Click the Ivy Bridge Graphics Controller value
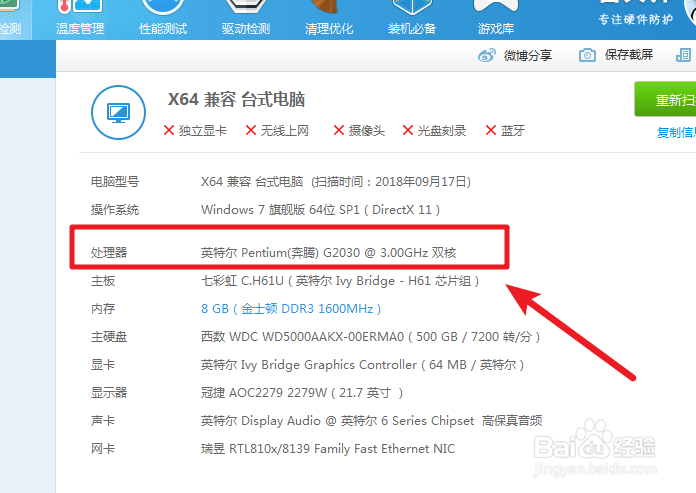Image resolution: width=696 pixels, height=493 pixels. (362, 365)
